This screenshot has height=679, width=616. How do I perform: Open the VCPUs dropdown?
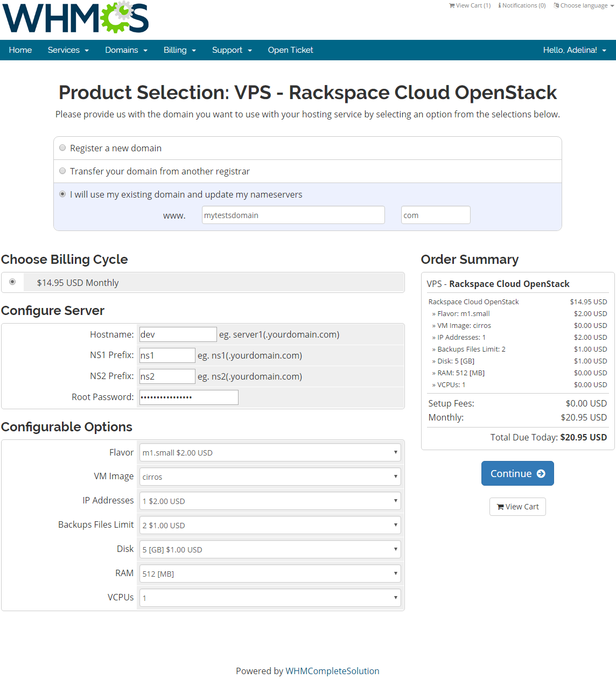coord(270,598)
